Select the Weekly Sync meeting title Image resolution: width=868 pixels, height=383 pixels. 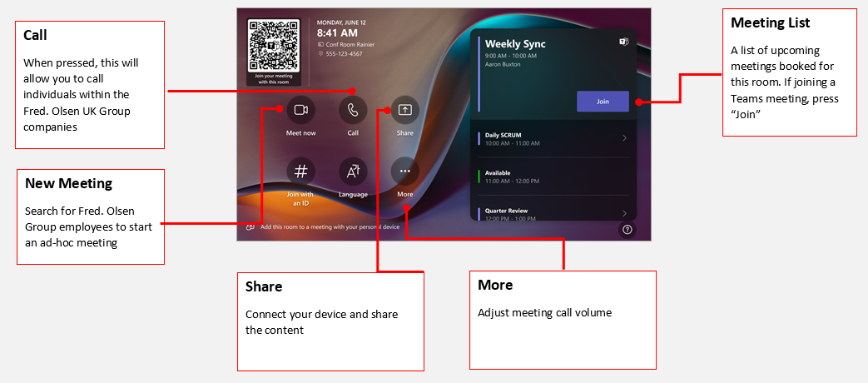[515, 44]
